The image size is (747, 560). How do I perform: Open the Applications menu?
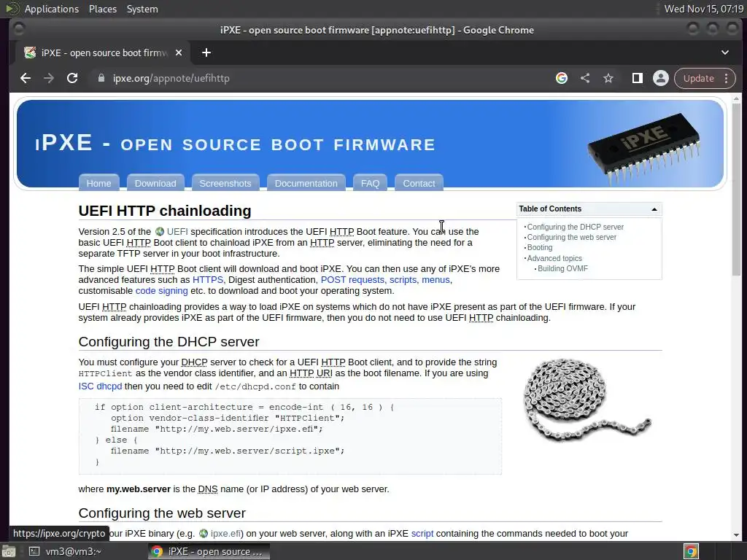pyautogui.click(x=52, y=9)
